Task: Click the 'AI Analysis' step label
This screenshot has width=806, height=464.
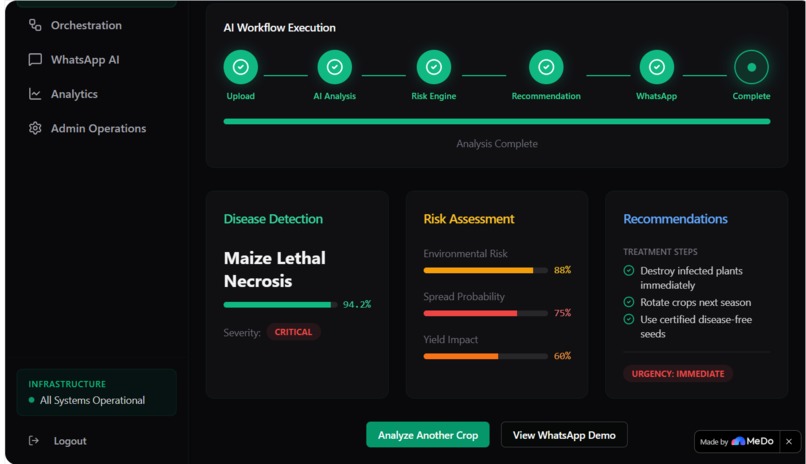Action: [335, 96]
